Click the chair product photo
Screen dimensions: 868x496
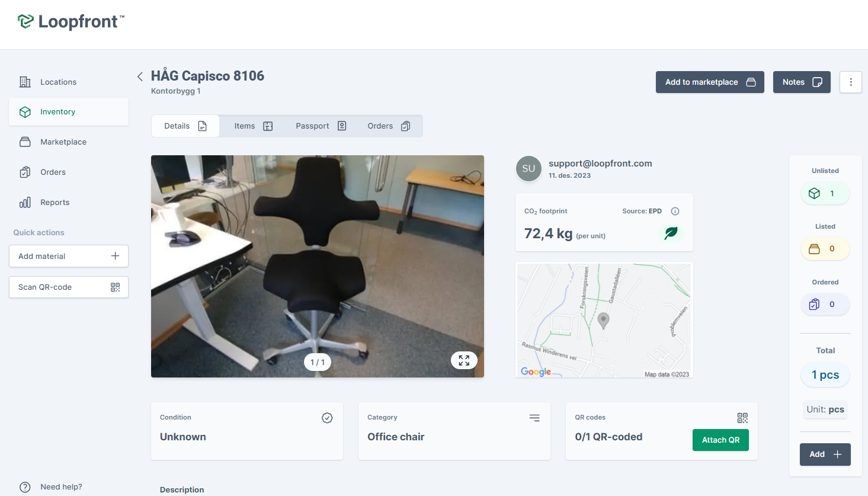tap(318, 266)
